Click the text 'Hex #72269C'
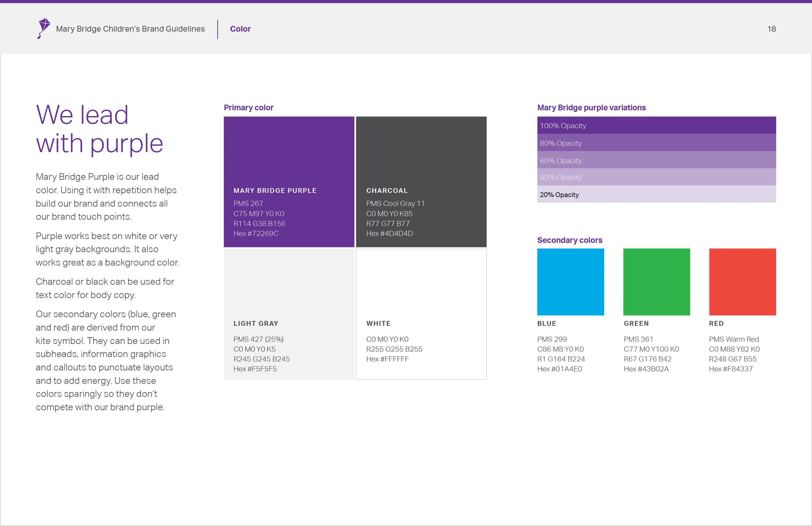This screenshot has height=526, width=812. (x=256, y=233)
